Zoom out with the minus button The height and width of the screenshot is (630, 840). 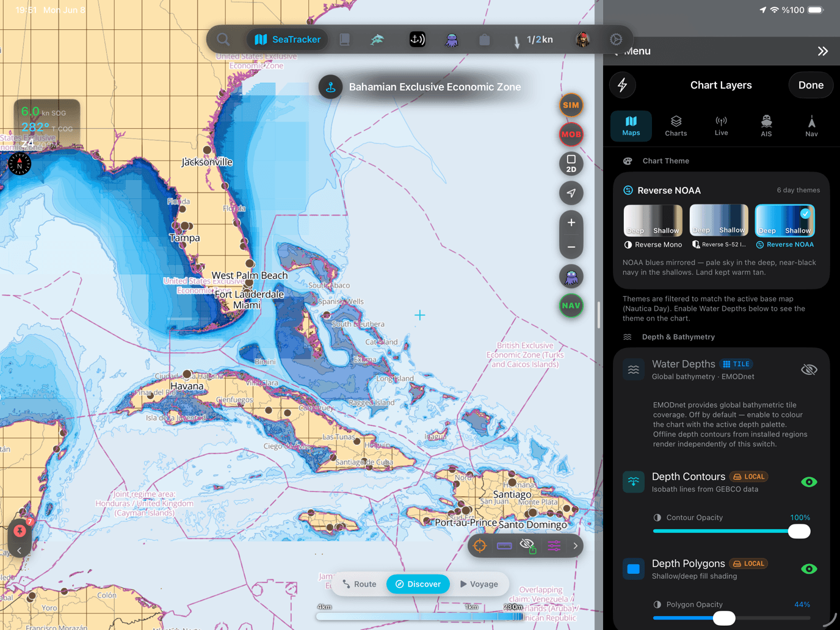[571, 247]
